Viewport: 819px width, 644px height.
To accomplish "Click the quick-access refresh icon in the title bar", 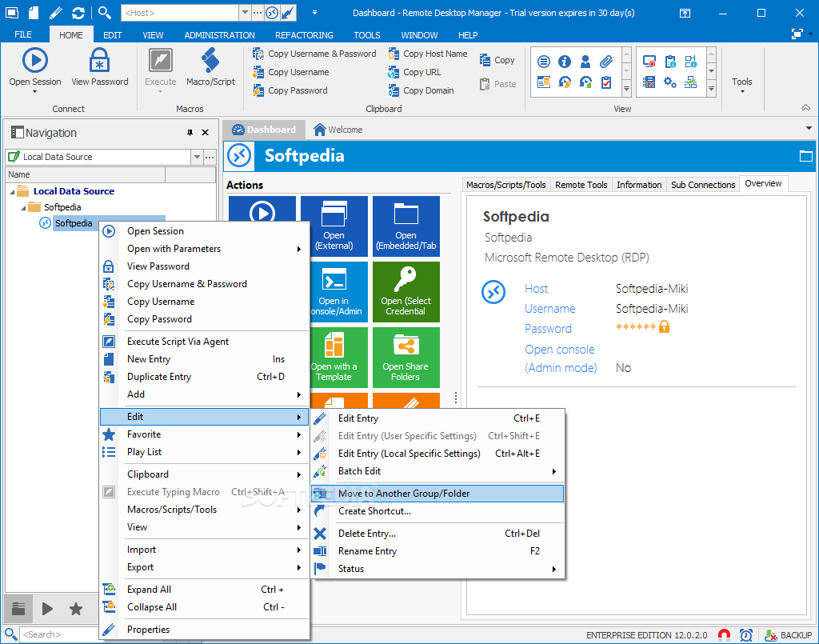I will point(78,13).
